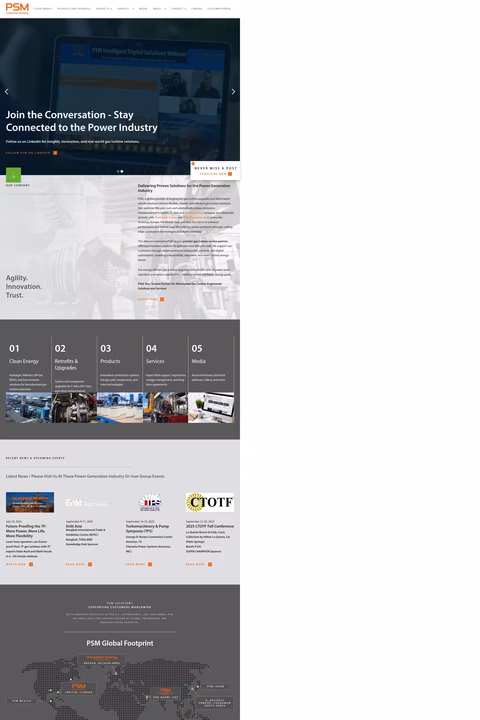Screen dimensions: 480x720
Task: Click Read More under Turbomachinery & Pump Symposia
Action: (136, 564)
